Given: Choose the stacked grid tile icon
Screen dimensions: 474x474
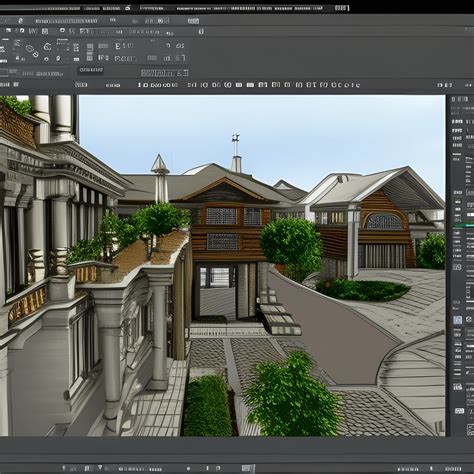Looking at the screenshot, I should pyautogui.click(x=90, y=52).
